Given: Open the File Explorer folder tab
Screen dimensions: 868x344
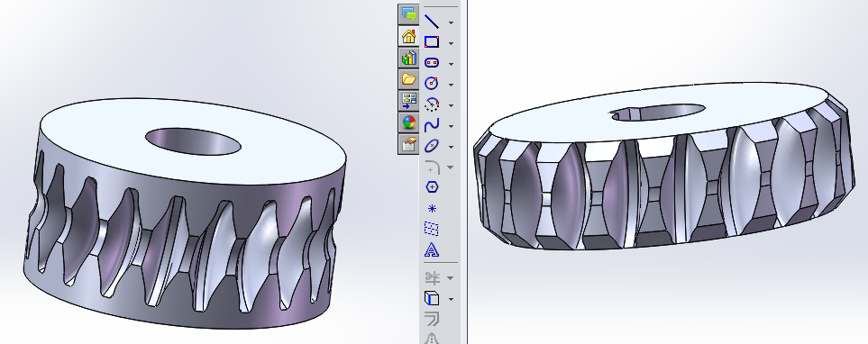Looking at the screenshot, I should pos(408,79).
